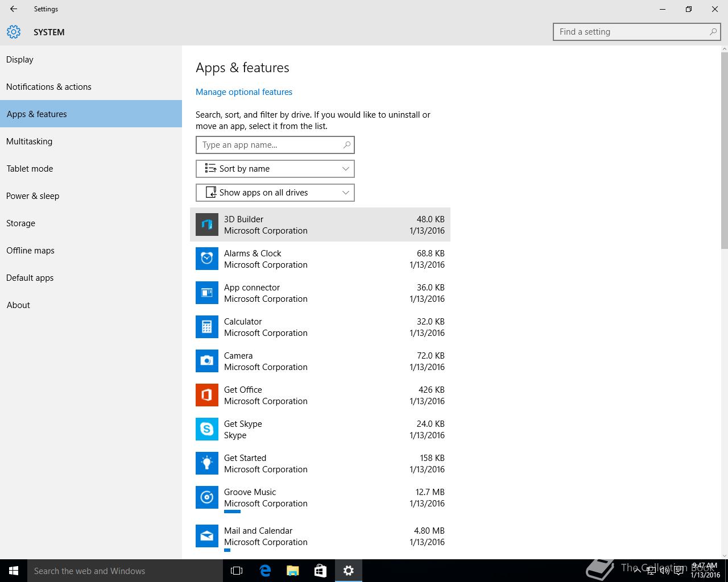Click the Type an app name field
728x582 pixels.
pos(275,145)
